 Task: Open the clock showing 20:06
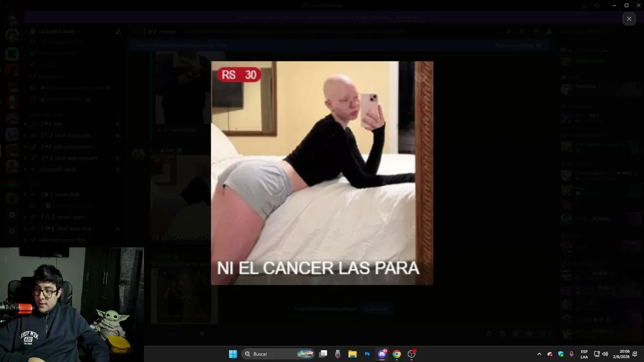pyautogui.click(x=622, y=354)
